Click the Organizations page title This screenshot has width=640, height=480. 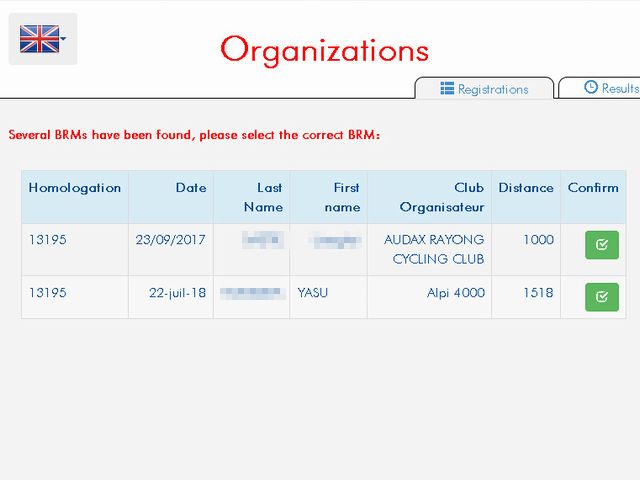click(324, 49)
